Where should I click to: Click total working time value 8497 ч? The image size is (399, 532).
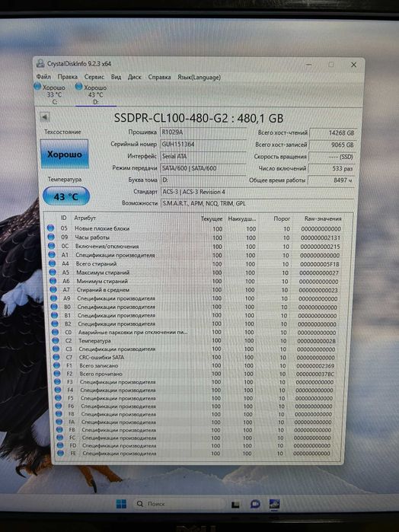pyautogui.click(x=331, y=180)
